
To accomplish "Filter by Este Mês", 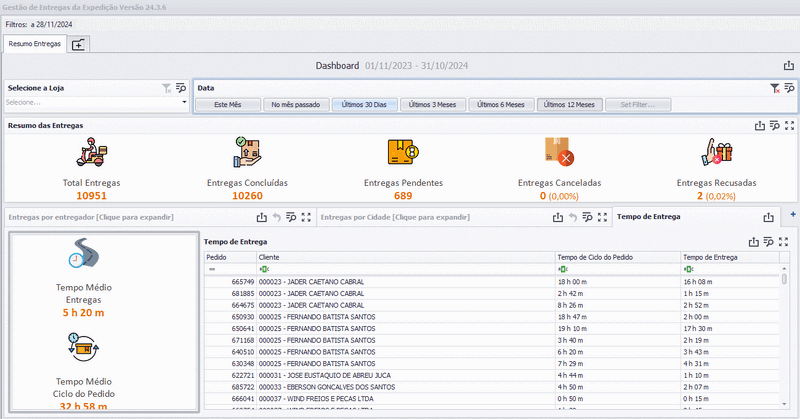I will point(228,105).
